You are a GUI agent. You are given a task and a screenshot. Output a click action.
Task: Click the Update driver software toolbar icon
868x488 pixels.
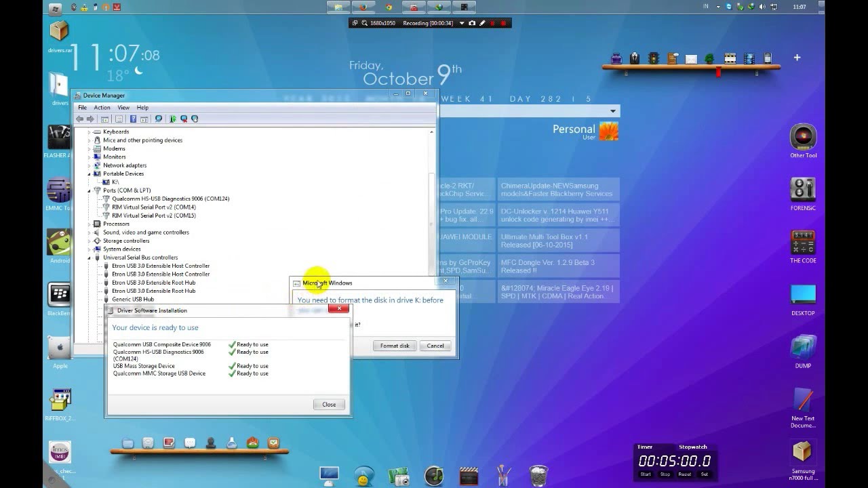(x=172, y=119)
